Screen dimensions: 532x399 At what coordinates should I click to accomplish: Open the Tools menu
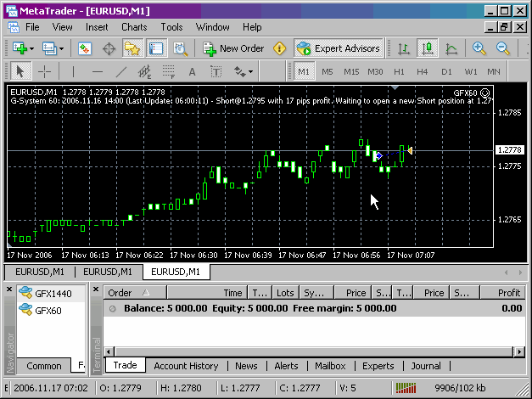(x=171, y=27)
